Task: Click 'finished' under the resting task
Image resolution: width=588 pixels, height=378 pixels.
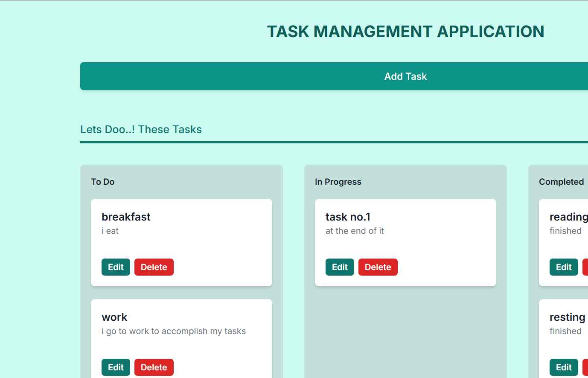Action: pyautogui.click(x=565, y=331)
